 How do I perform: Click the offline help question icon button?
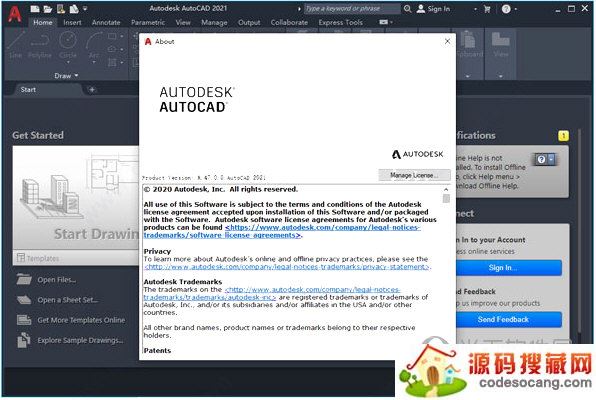coord(545,159)
